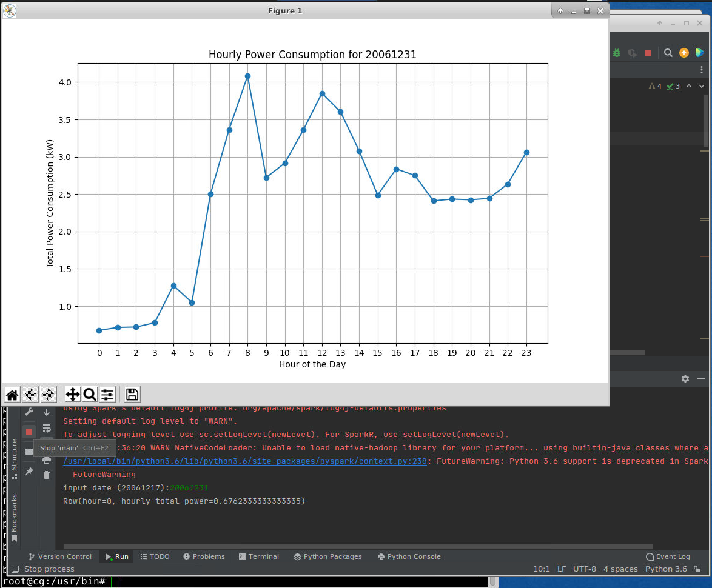Open Run panel gear settings menu
The height and width of the screenshot is (588, 712).
pos(685,379)
